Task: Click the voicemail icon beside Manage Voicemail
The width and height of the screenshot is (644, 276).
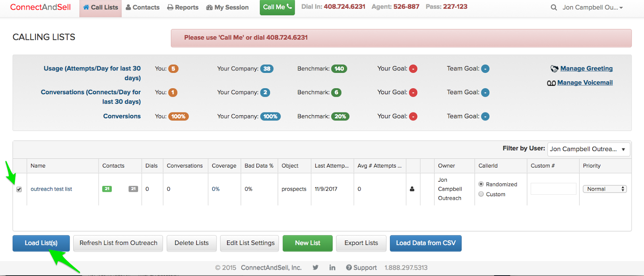Action: tap(551, 83)
